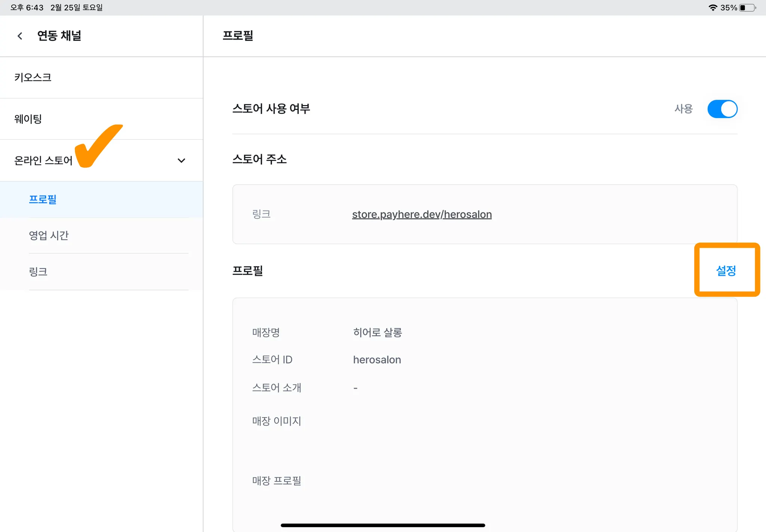Viewport: 766px width, 532px height.
Task: Collapse the 온라인 스토어 chevron
Action: [x=181, y=161]
